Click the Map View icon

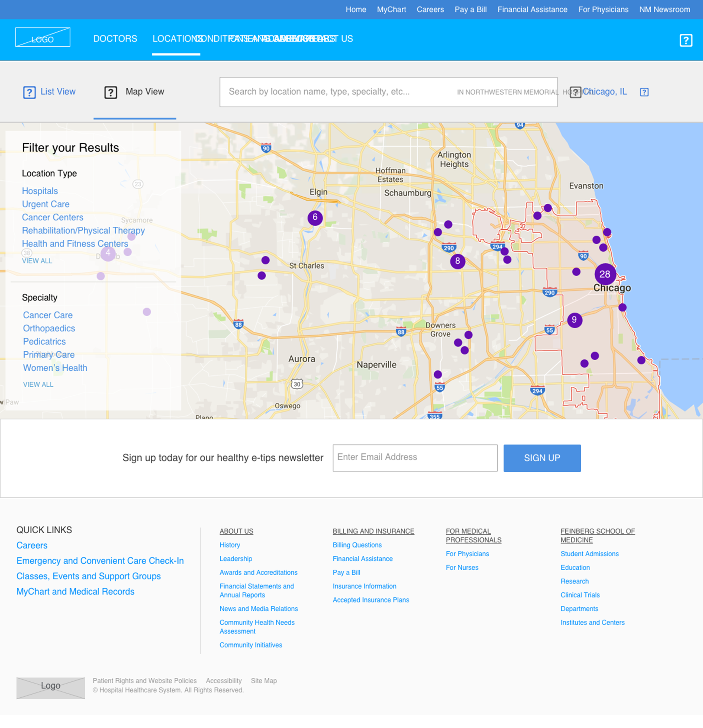[x=111, y=92]
